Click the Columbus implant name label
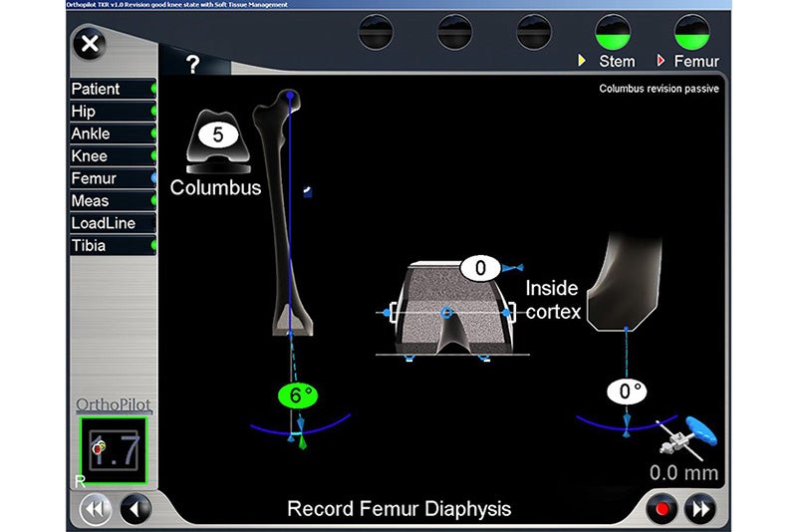Viewport: 797px width, 532px height. click(x=215, y=188)
